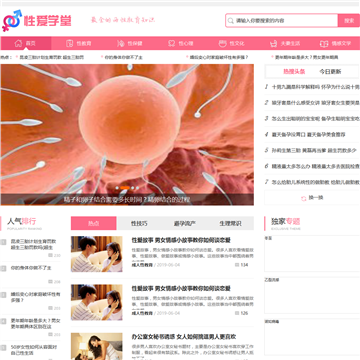Focus the search input field
This screenshot has width=360, height=360.
(282, 21)
